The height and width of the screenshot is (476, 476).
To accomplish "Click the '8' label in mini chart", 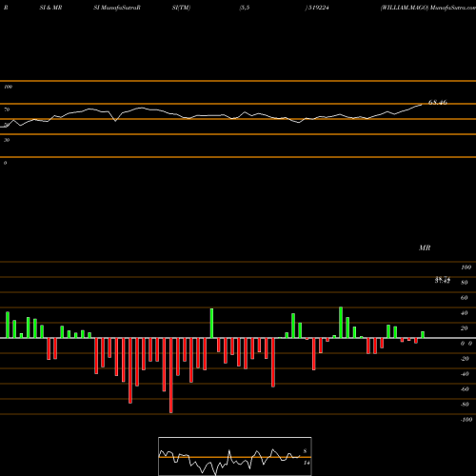I will (x=305, y=451).
